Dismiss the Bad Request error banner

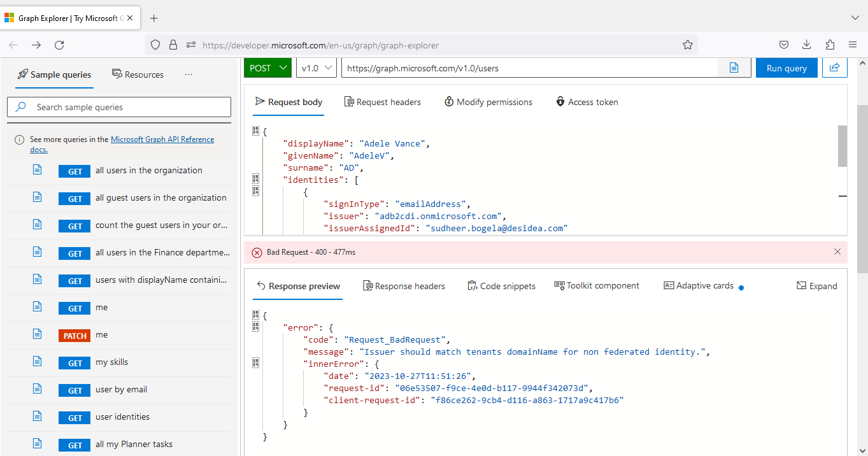pos(837,252)
